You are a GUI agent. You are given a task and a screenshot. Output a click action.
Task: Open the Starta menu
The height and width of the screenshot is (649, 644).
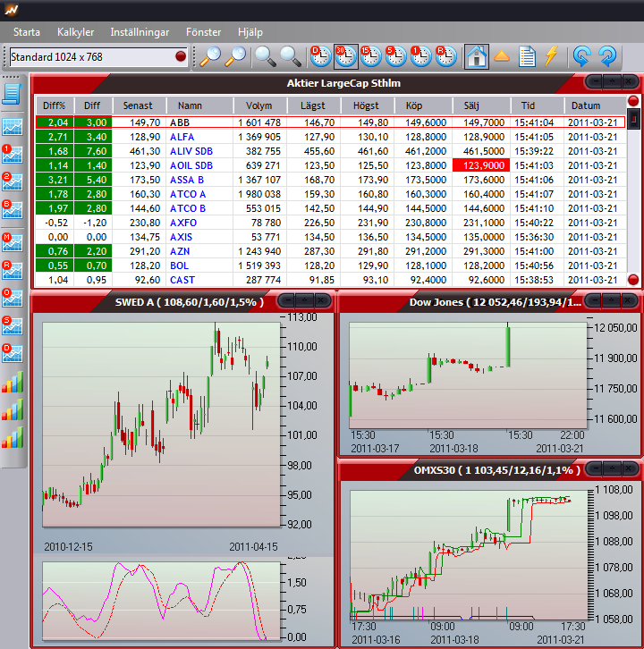point(27,32)
